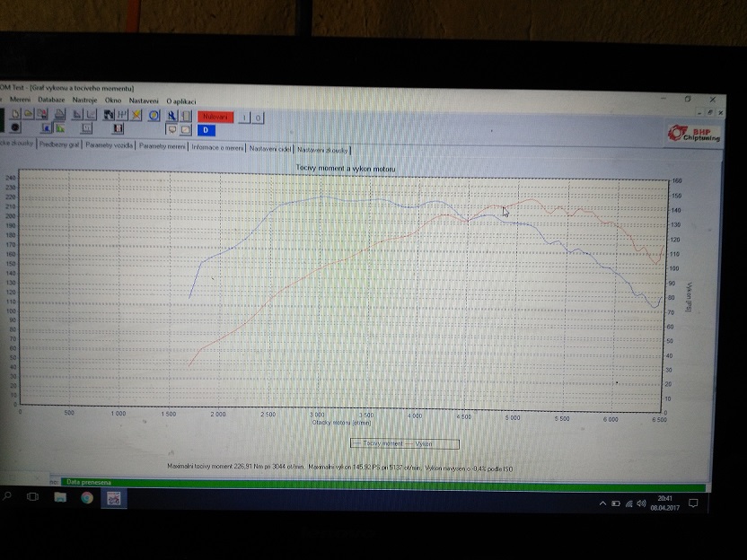Click the print icon in toolbar

tap(59, 115)
